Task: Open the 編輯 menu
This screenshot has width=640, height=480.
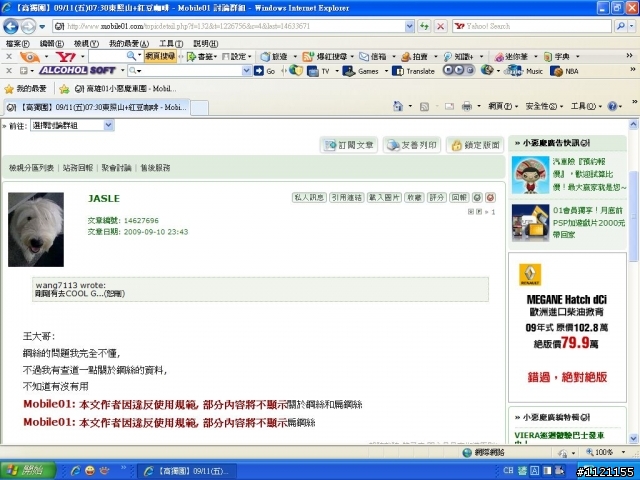Action: tap(51, 43)
